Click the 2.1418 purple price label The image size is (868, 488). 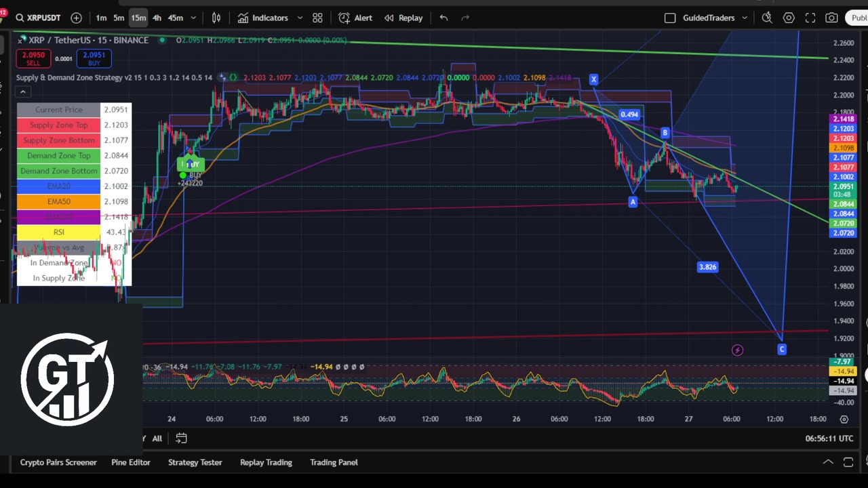[x=843, y=119]
